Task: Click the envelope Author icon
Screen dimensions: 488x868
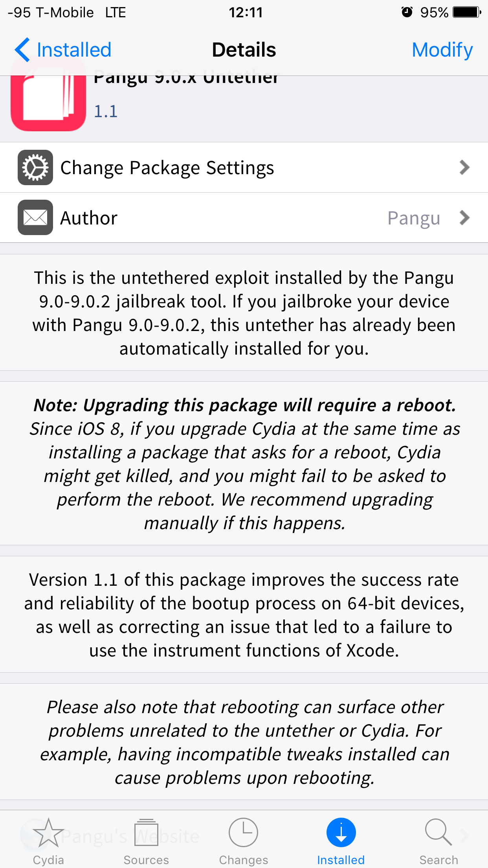Action: click(35, 217)
